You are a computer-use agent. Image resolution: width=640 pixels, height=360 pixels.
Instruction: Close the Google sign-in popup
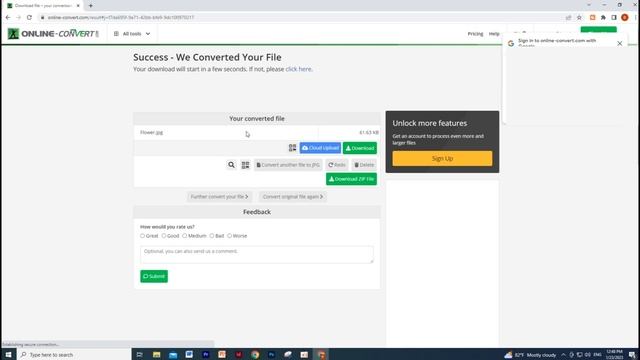click(620, 43)
